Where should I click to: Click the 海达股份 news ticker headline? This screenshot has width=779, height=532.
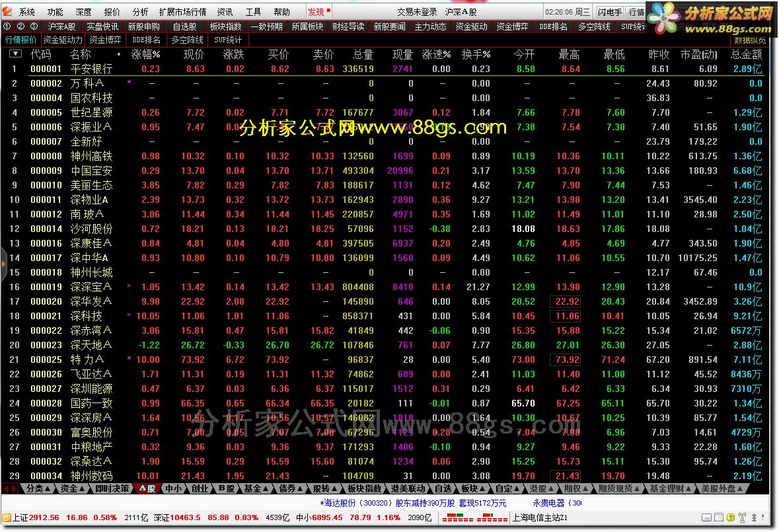414,503
